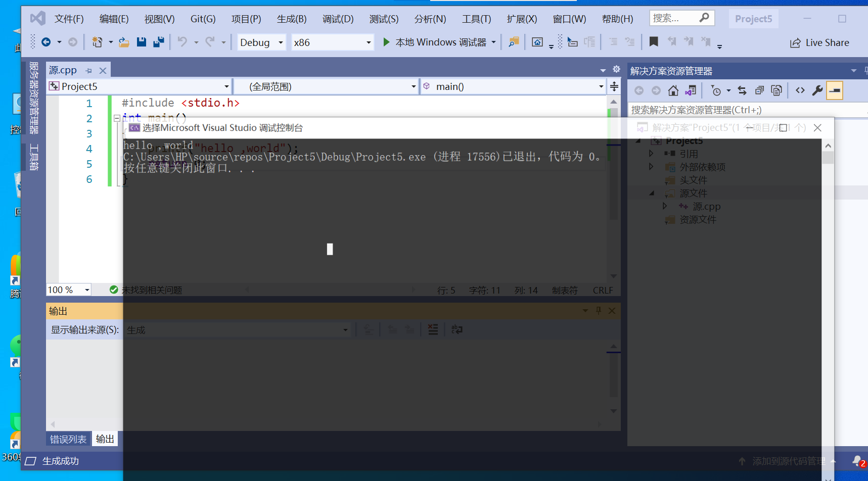Screen dimensions: 868x481
Task: Click the Open File folder icon
Action: tap(124, 42)
